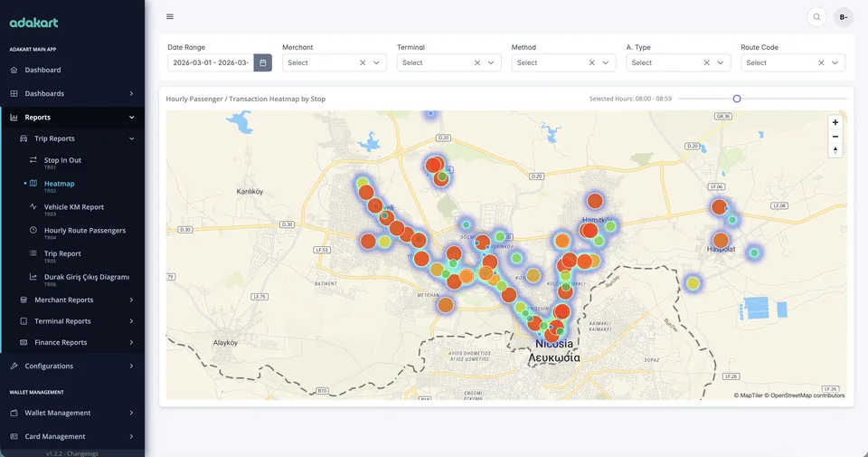Clear the Method selection

tap(591, 62)
